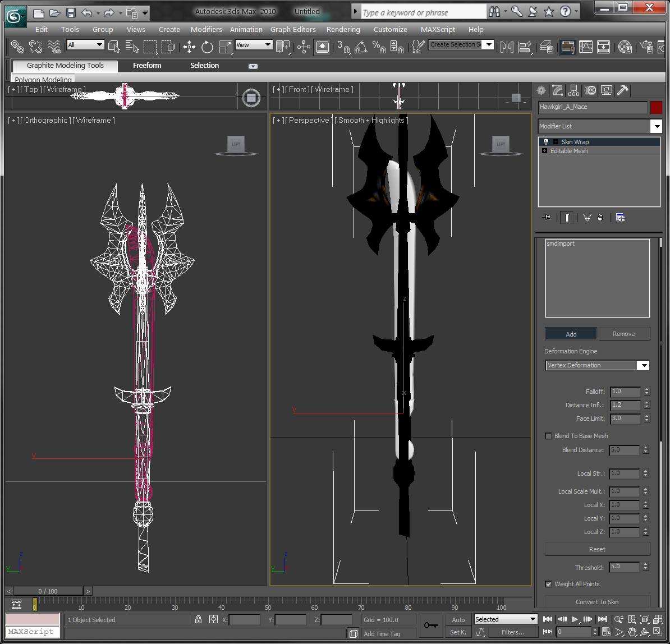This screenshot has width=670, height=644.
Task: Uncheck Weight All Points option
Action: [549, 584]
